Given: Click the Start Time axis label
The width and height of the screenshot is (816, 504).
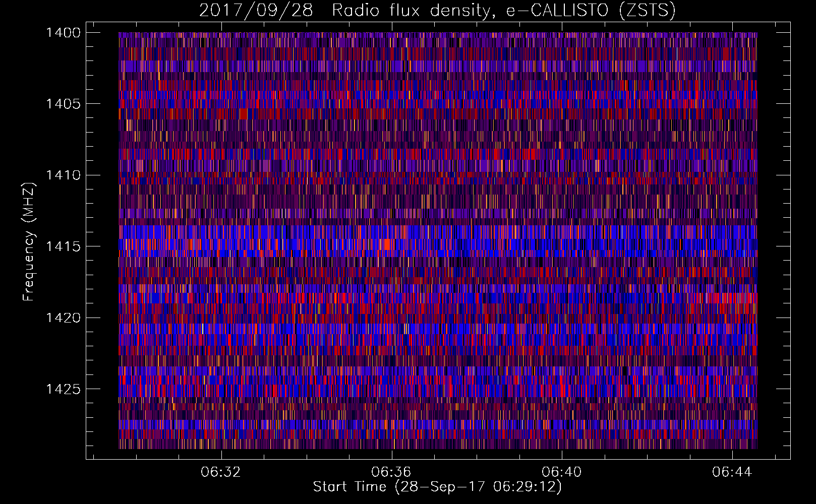Looking at the screenshot, I should 437,487.
